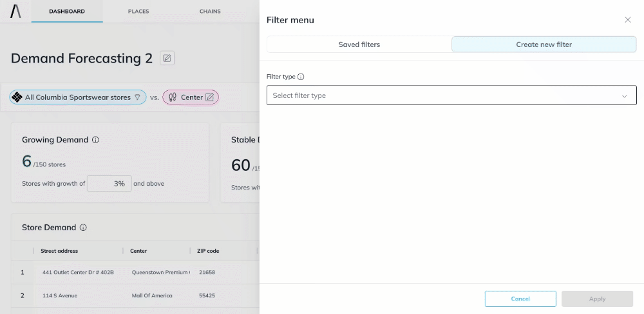
Task: Edit the Center comparison chip
Action: (209, 97)
